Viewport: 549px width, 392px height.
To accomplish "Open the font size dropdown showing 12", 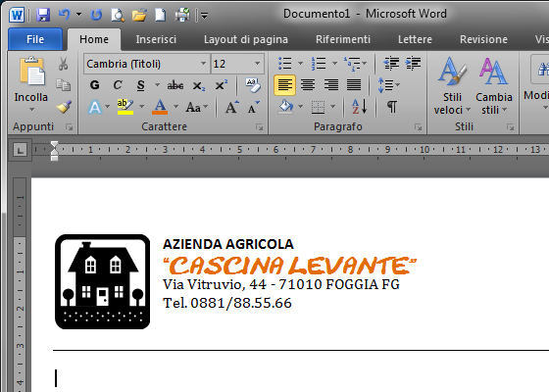I will pos(257,64).
